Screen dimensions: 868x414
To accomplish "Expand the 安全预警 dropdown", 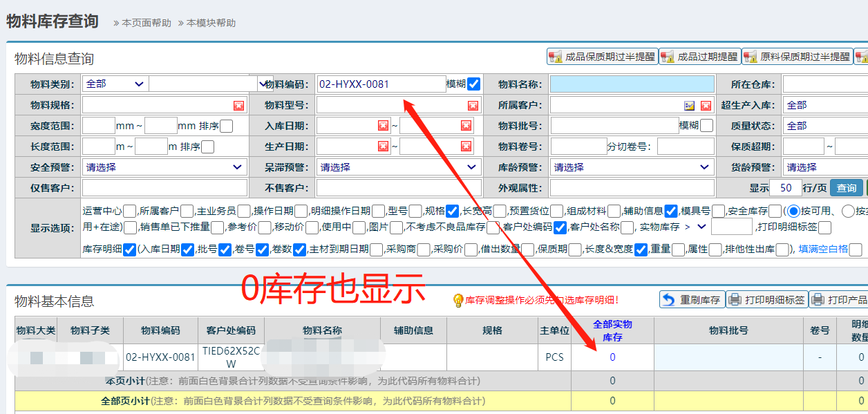I will 164,167.
